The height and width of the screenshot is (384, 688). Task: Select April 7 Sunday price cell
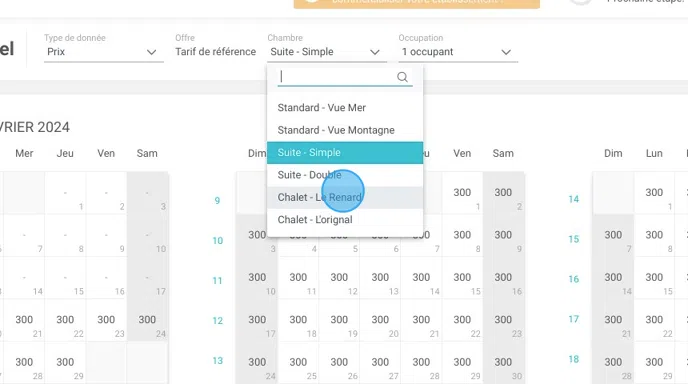click(613, 236)
